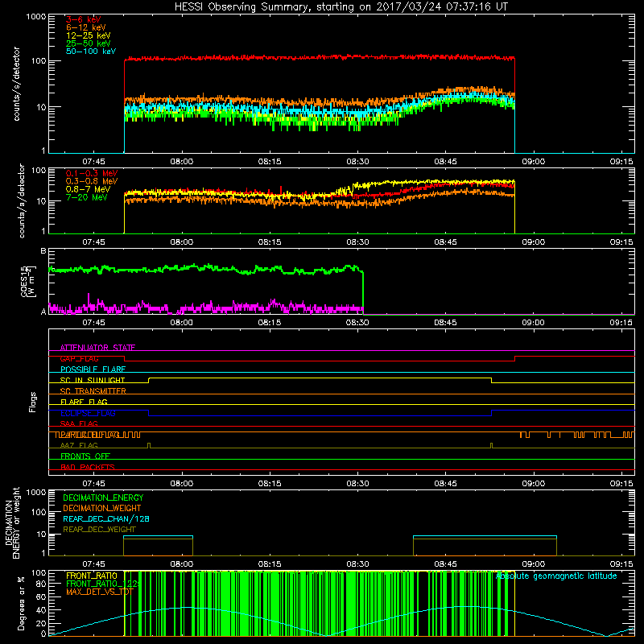This screenshot has height=644, width=644.
Task: Click the '09:00' time tick below the Flags panel
Action: (534, 484)
